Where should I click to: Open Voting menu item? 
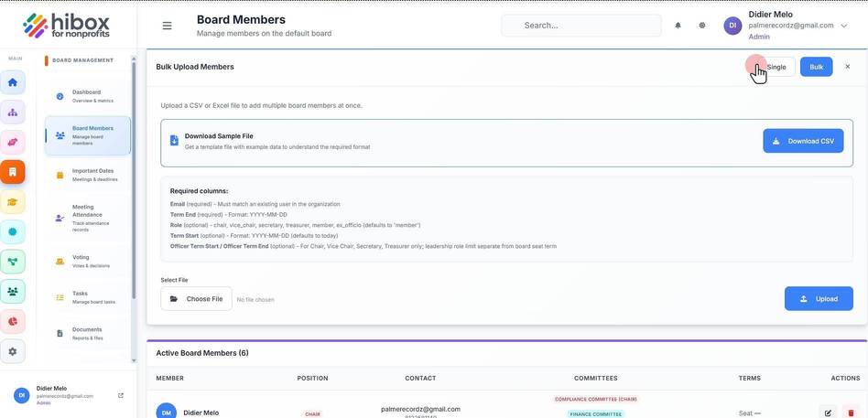(x=88, y=261)
